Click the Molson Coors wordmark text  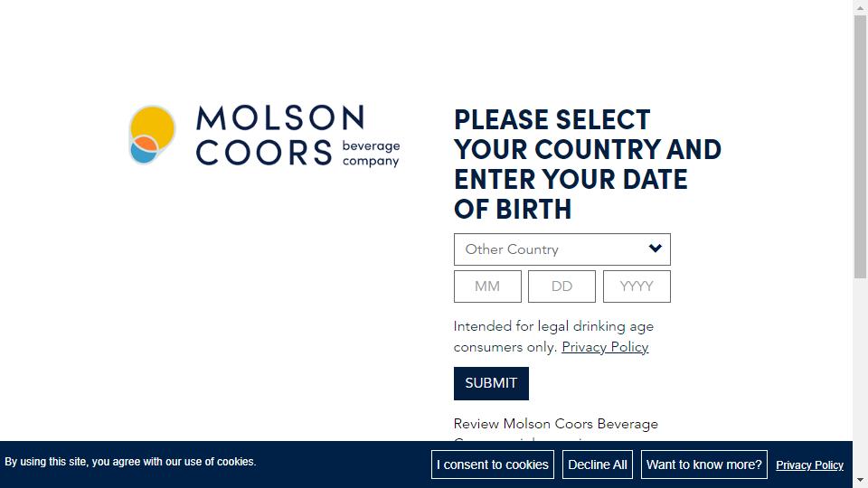pos(280,136)
